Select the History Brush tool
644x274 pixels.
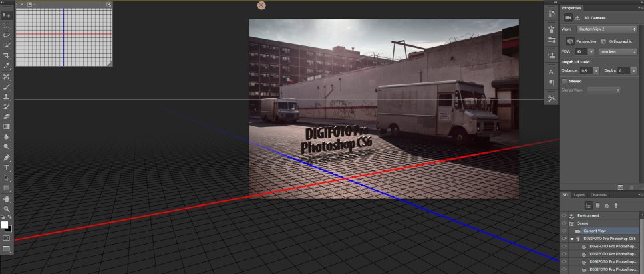(7, 107)
